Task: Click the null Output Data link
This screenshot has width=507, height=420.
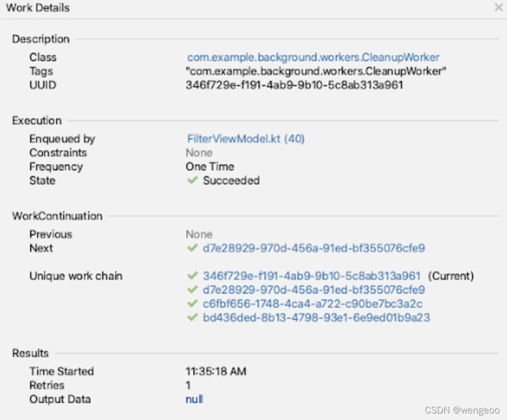Action: pos(194,399)
